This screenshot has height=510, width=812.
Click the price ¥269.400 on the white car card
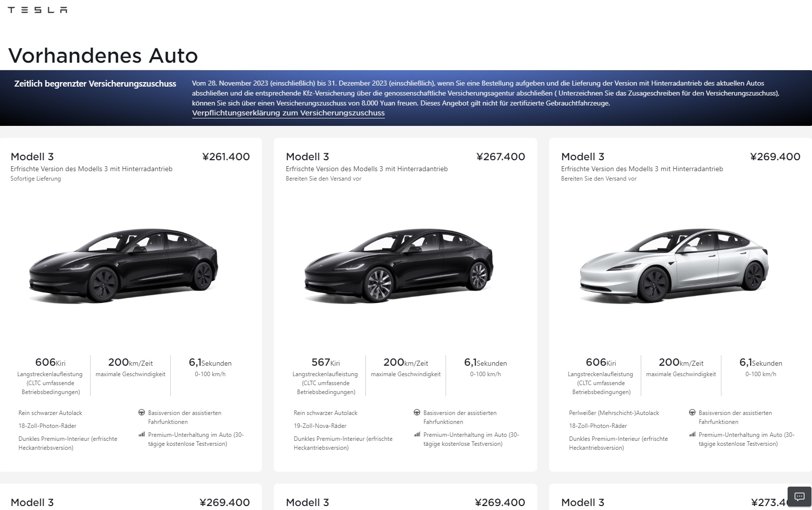(x=775, y=156)
